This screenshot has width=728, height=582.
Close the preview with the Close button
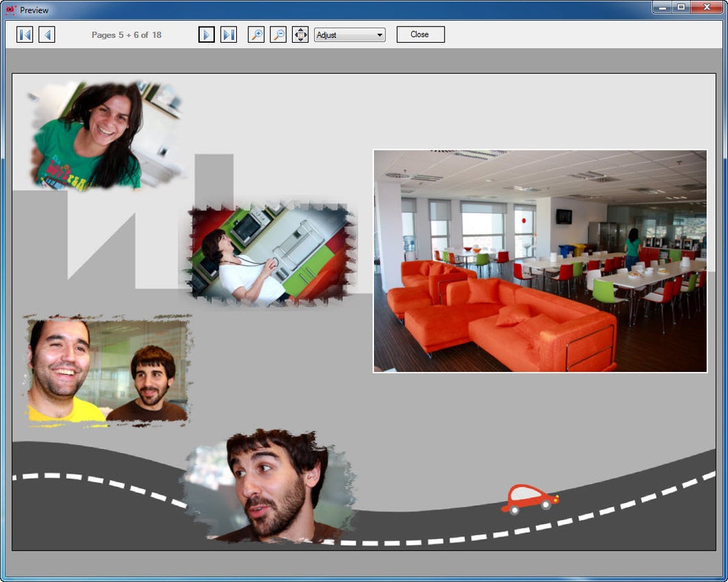(x=420, y=34)
